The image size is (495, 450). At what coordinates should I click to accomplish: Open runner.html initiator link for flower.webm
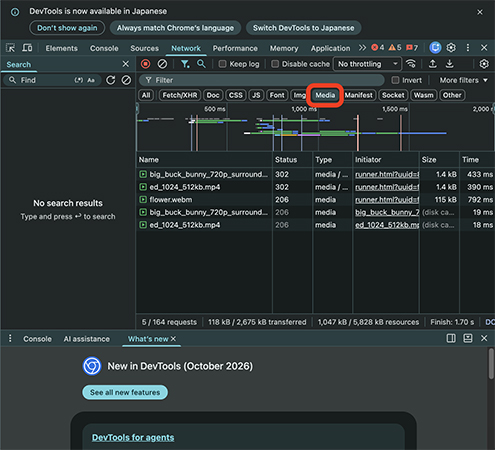[387, 200]
